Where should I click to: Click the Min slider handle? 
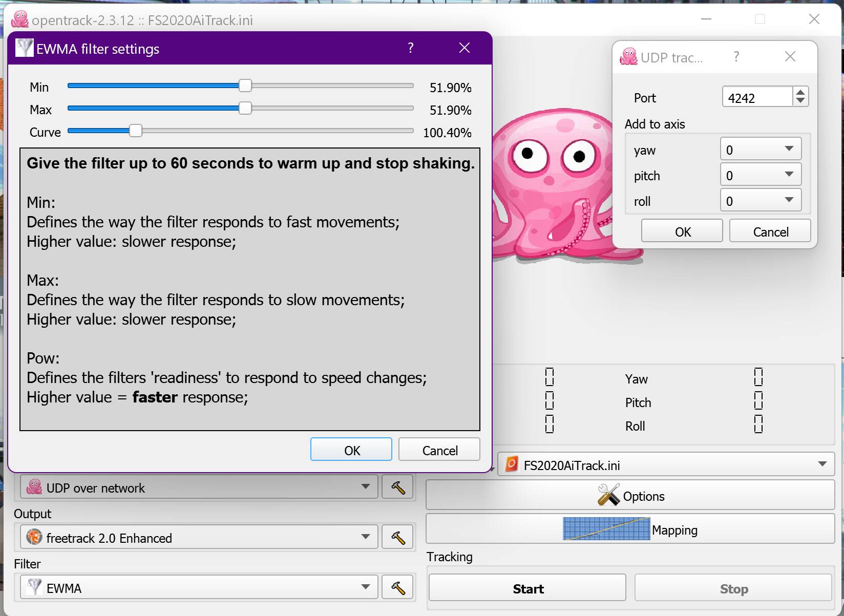(x=245, y=86)
